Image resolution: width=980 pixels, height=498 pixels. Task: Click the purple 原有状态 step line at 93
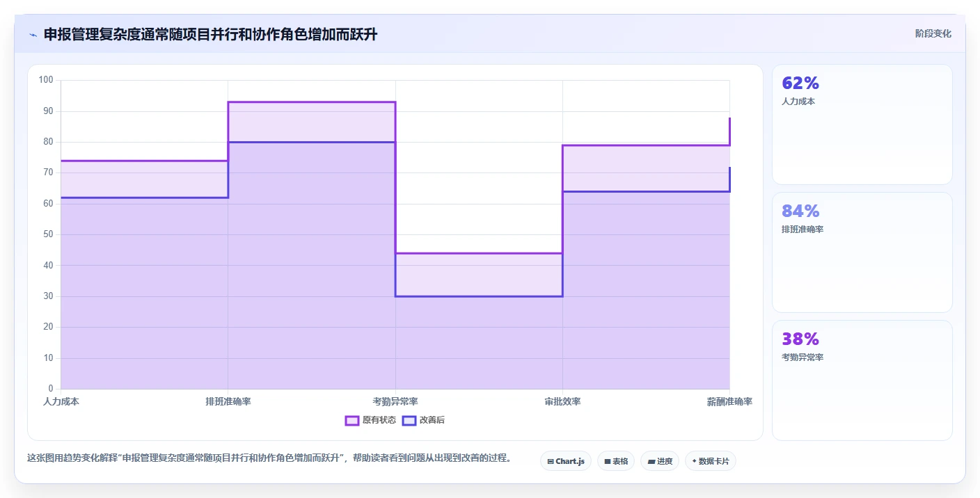(x=312, y=102)
